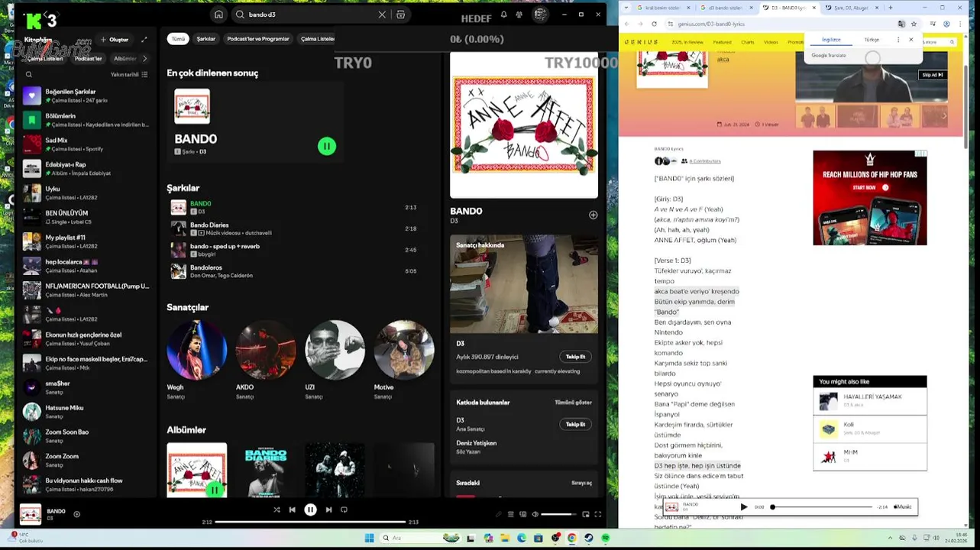This screenshot has height=550, width=980.
Task: Open Translate popup options three dots
Action: click(x=898, y=40)
